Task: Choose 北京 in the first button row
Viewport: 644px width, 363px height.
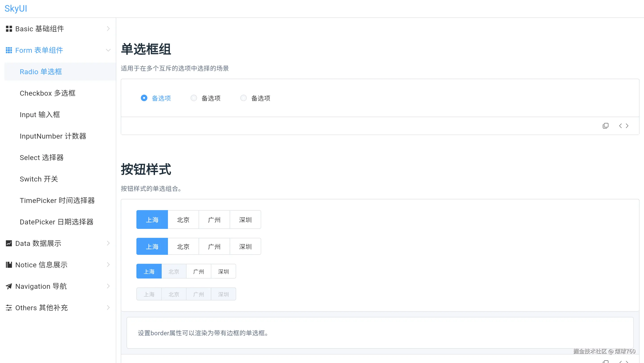Action: click(x=183, y=219)
